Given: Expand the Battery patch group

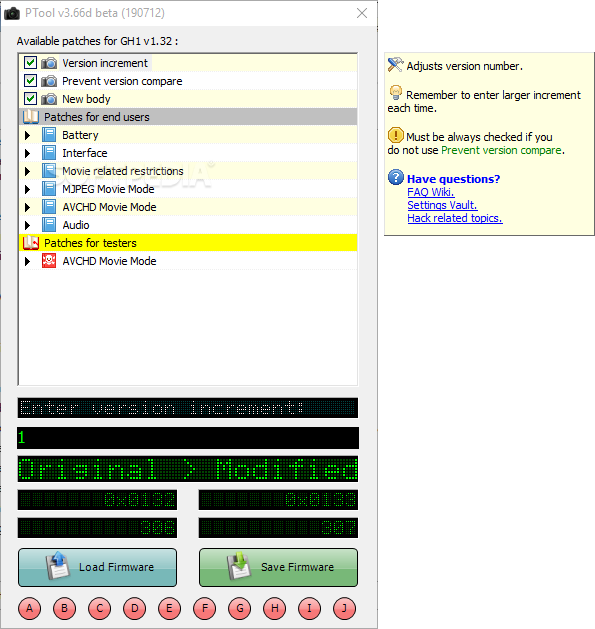Looking at the screenshot, I should tap(27, 135).
